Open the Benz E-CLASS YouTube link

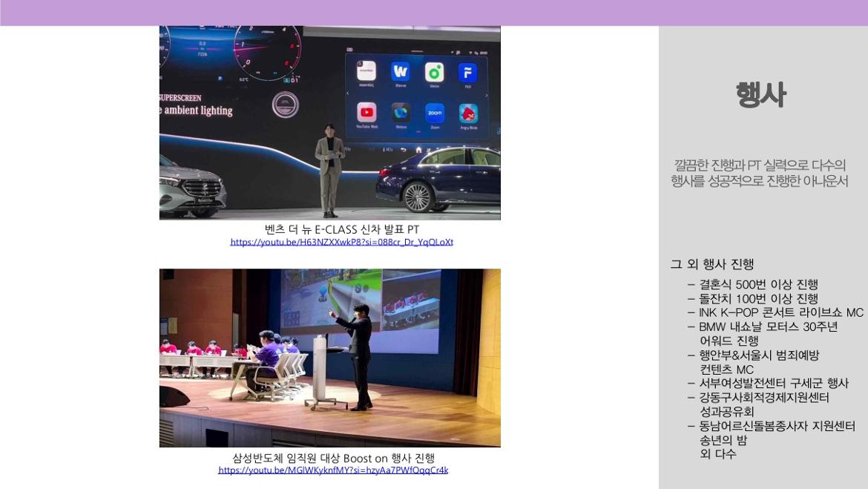pyautogui.click(x=341, y=242)
